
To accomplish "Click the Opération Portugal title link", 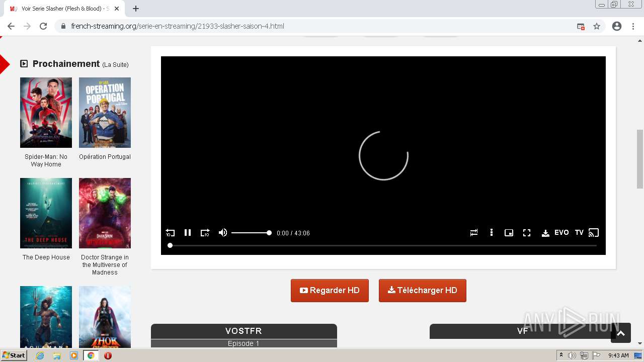I will [x=105, y=157].
